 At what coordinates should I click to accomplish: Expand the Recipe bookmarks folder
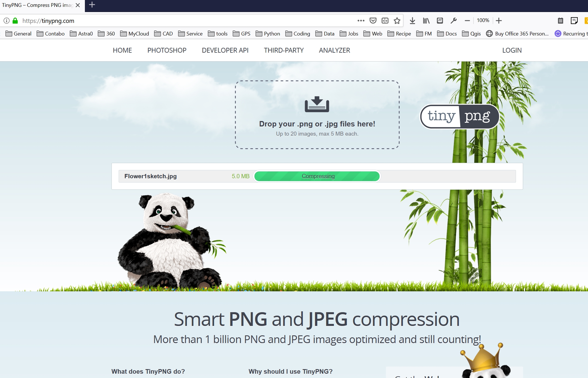coord(399,34)
